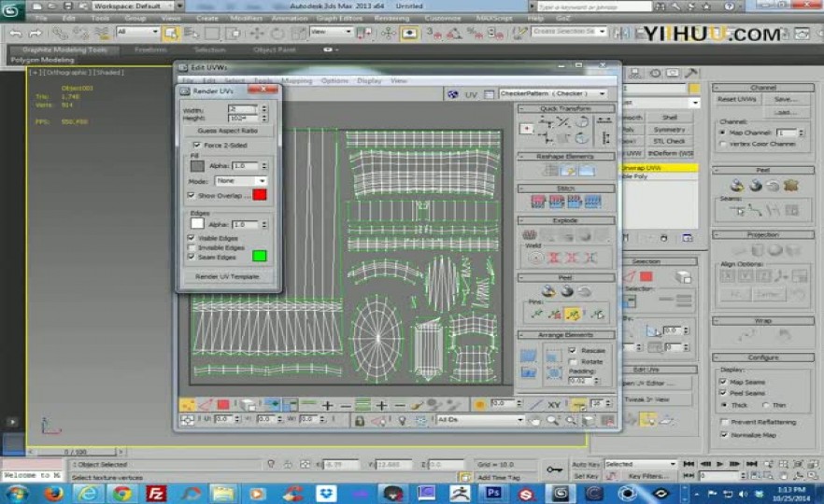
Task: Click the first green pin icon
Action: pos(536,314)
